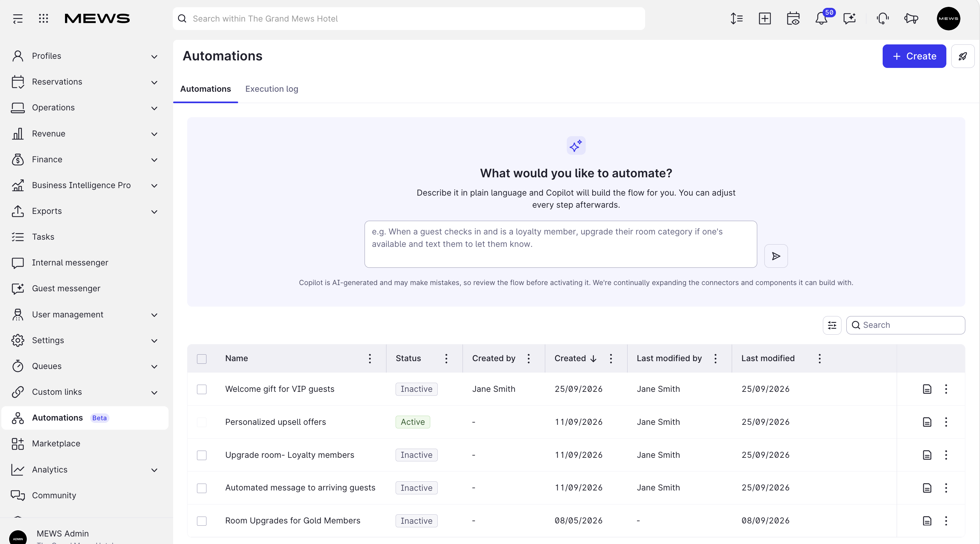
Task: Click the automations table Search field
Action: (x=906, y=326)
